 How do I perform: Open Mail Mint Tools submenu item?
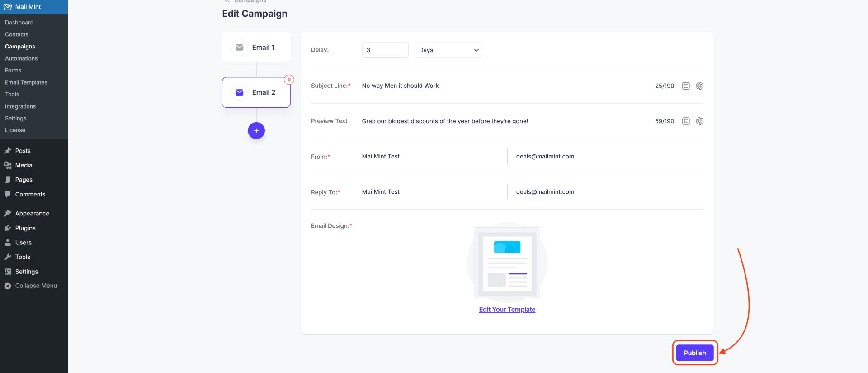click(x=12, y=95)
